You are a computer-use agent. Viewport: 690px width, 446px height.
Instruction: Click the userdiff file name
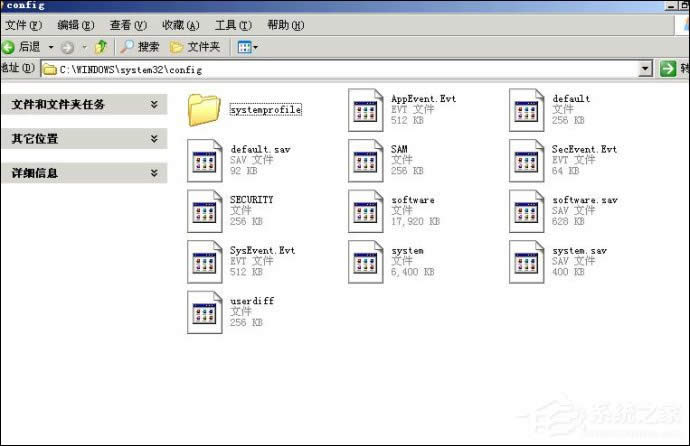(252, 301)
